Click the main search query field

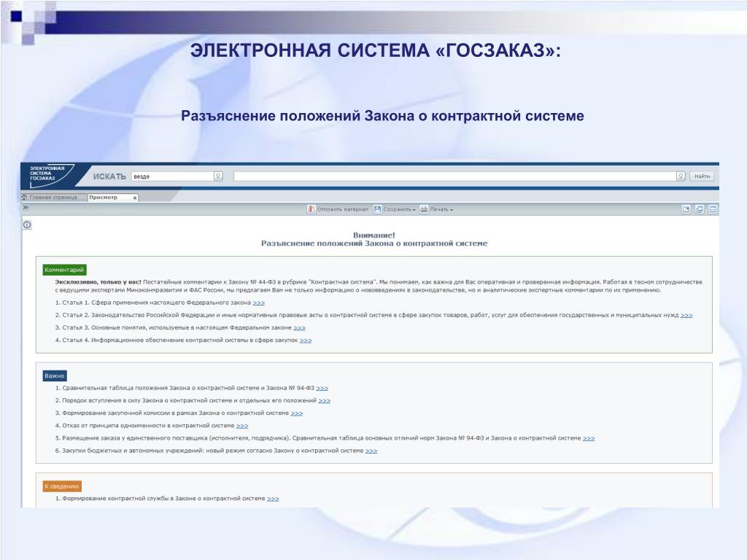coord(455,176)
